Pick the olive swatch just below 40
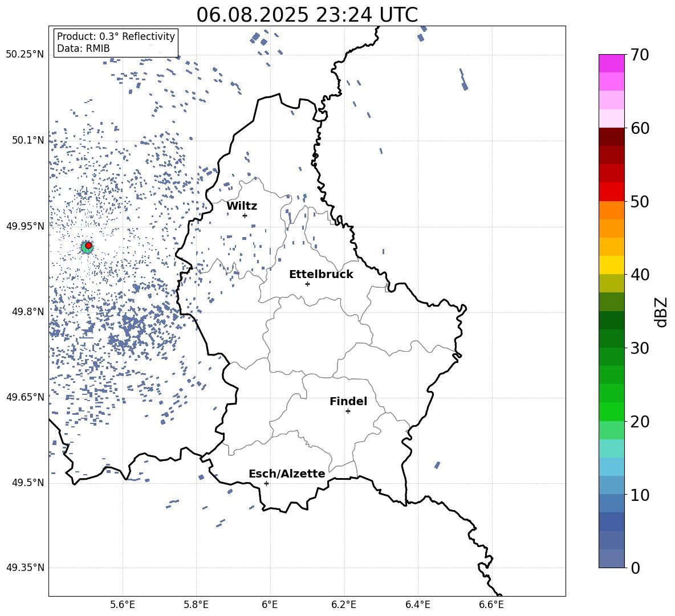The width and height of the screenshot is (675, 616). point(611,283)
